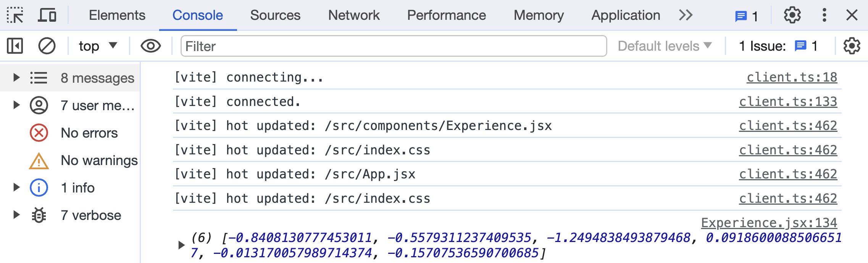The image size is (868, 263).
Task: Create live expression with eye icon
Action: coord(150,46)
